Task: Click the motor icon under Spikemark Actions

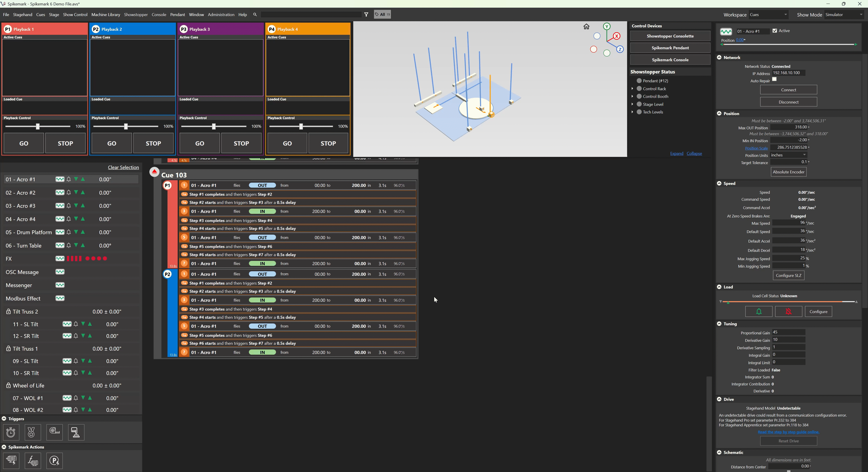Action: coord(11,461)
